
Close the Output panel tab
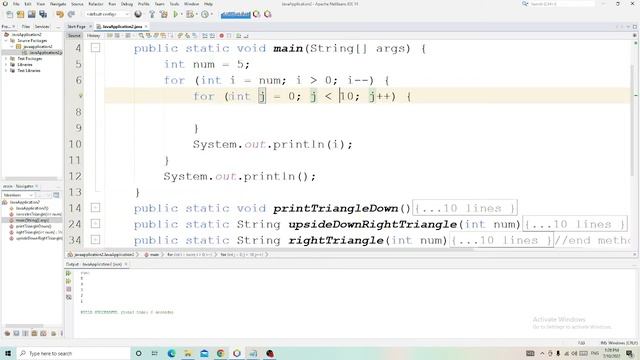point(126,264)
